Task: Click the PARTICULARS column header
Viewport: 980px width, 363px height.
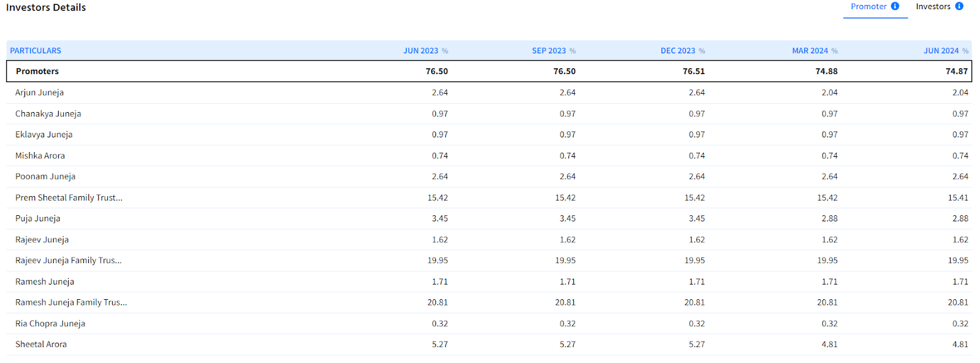Action: [36, 51]
